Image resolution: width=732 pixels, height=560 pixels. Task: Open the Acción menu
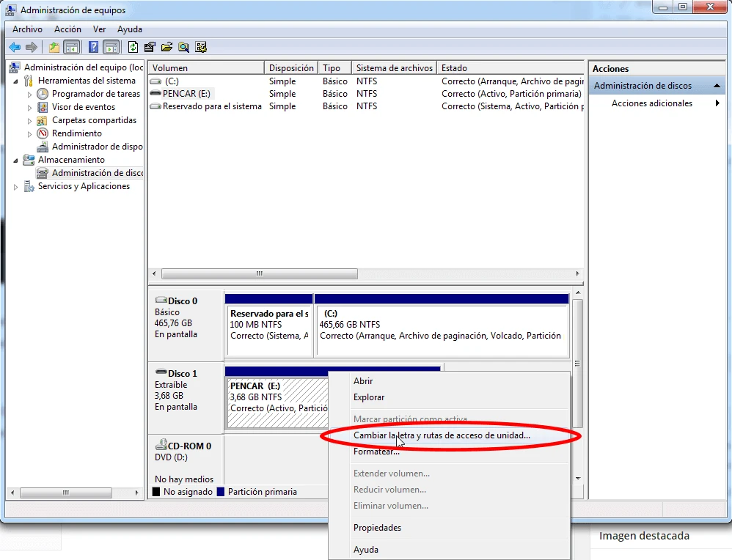tap(67, 29)
